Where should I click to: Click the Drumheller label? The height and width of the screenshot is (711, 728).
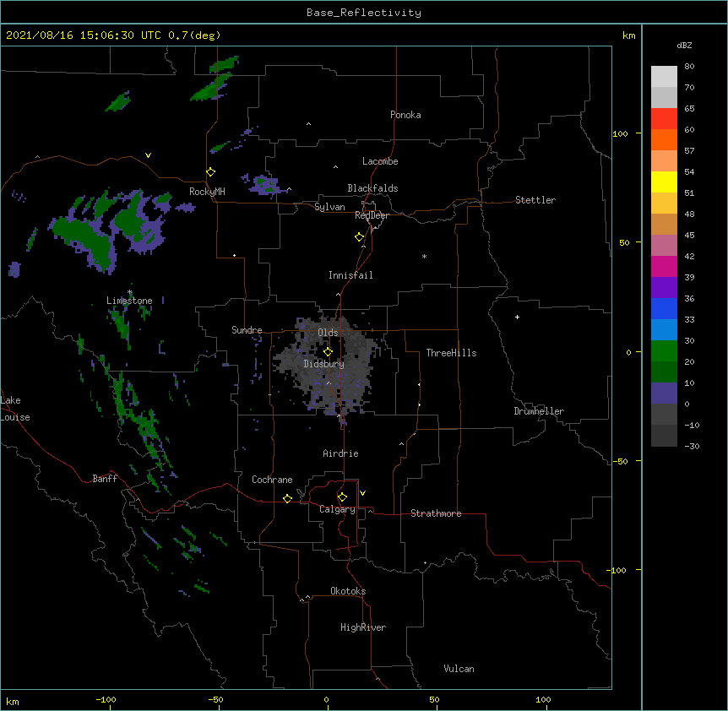tap(539, 411)
